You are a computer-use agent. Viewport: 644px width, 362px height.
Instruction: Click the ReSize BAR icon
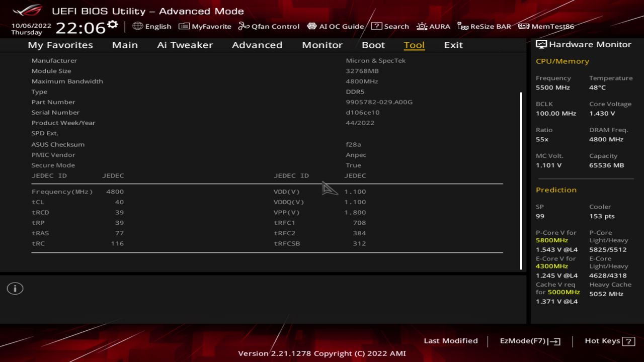coord(463,26)
